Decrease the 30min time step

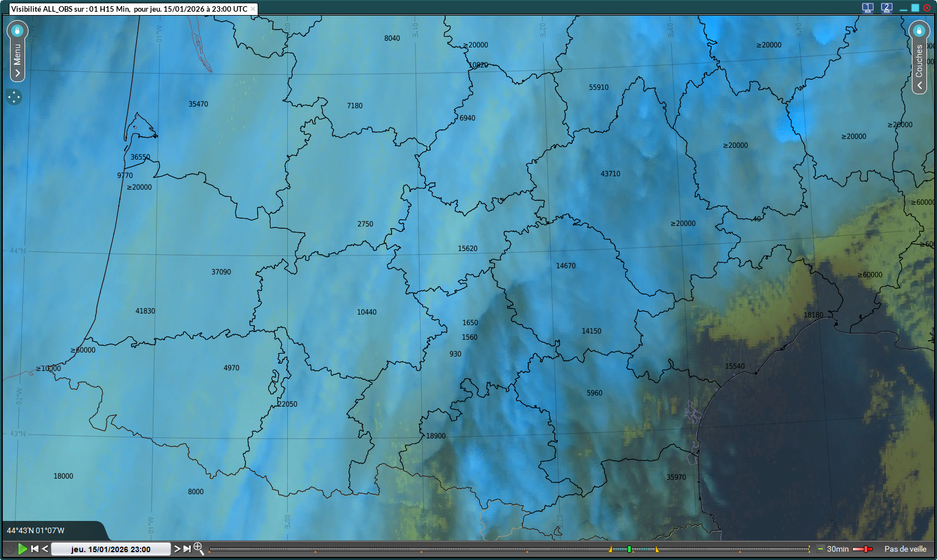[x=820, y=549]
